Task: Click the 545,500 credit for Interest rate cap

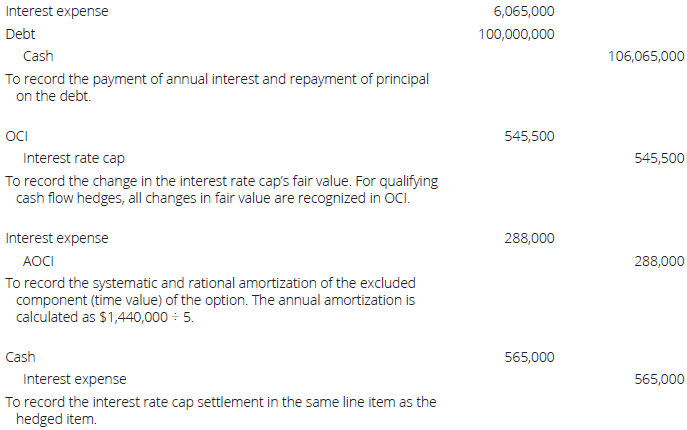Action: (660, 158)
